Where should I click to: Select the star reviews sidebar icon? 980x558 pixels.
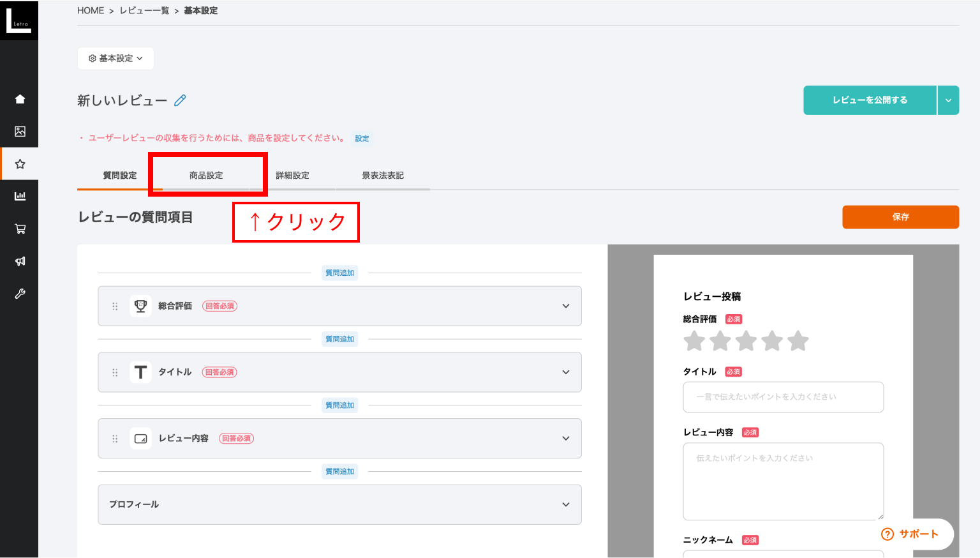(20, 164)
